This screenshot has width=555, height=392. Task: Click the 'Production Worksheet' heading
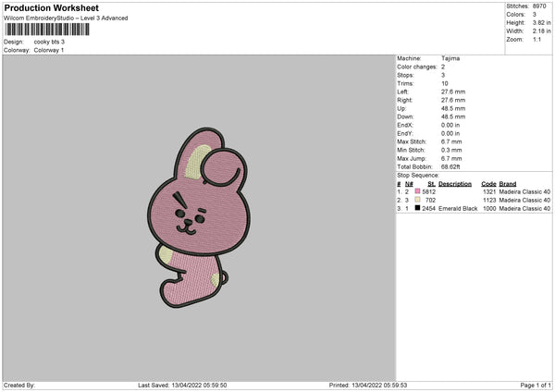(51, 7)
